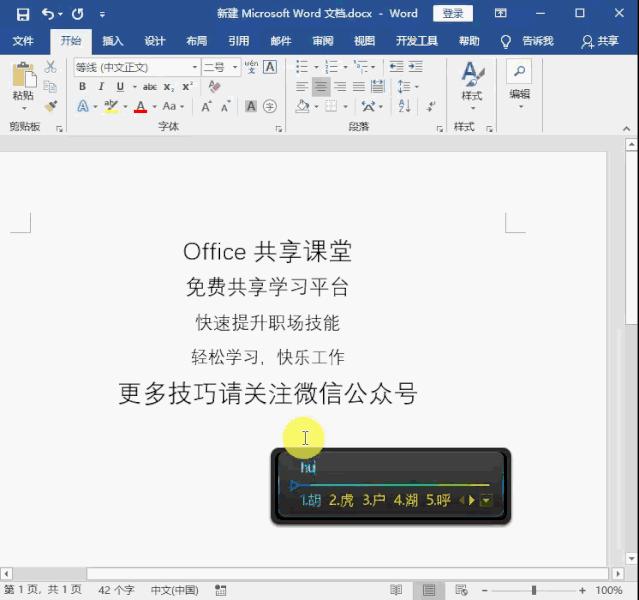Select the Format Painter brush
The width and height of the screenshot is (639, 600).
coord(51,106)
